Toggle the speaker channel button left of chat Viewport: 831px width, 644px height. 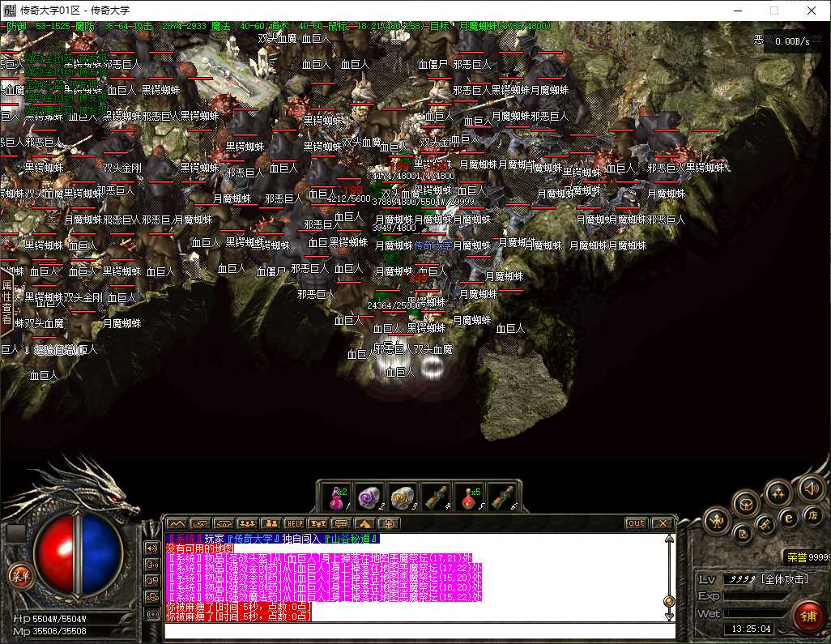(x=152, y=548)
